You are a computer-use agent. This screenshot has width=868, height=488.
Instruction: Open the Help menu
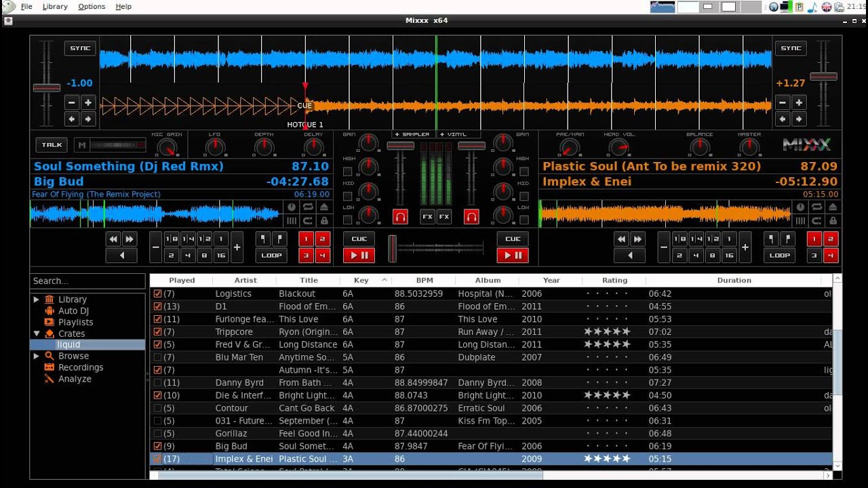coord(123,6)
